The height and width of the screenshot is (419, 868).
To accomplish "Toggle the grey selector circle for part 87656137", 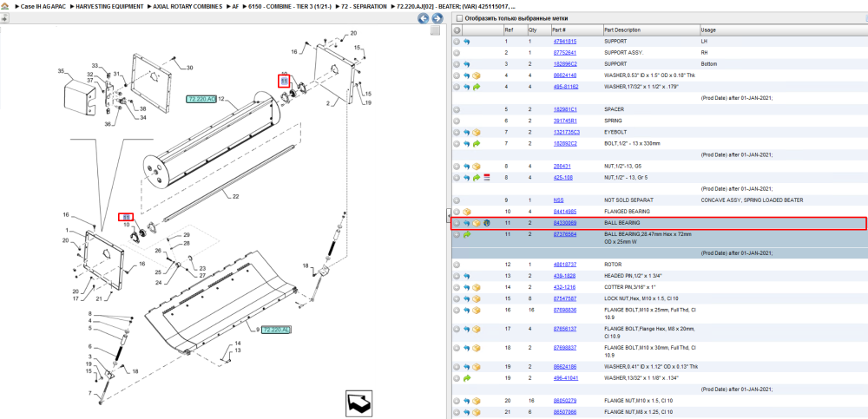I will tap(457, 329).
